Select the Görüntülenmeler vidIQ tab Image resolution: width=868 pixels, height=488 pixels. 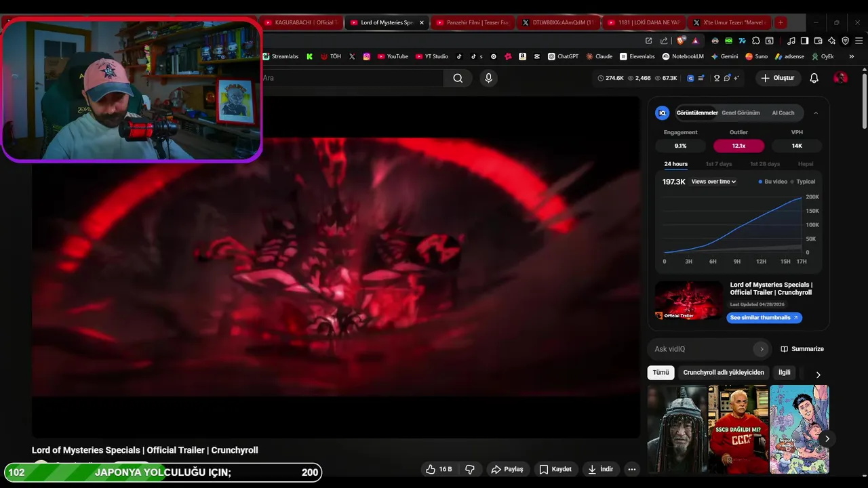pyautogui.click(x=697, y=113)
